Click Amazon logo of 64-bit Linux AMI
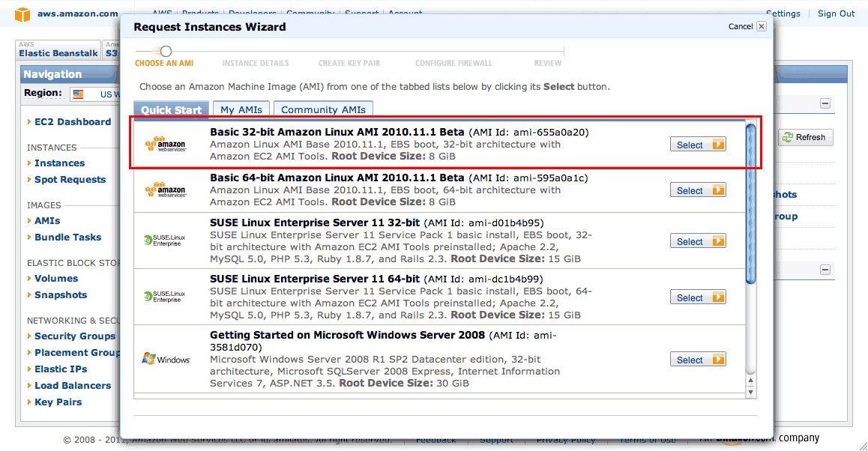Screen dimensions: 868x451 [166, 190]
